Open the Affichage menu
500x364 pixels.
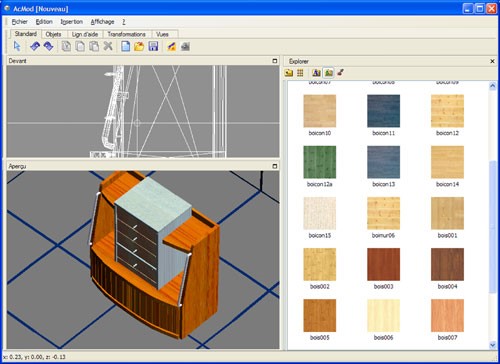click(102, 22)
